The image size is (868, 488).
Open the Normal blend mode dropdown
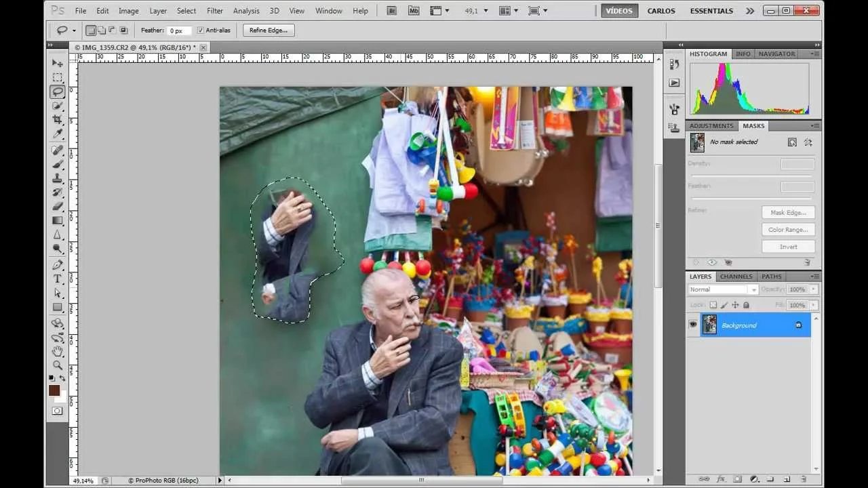(x=723, y=289)
